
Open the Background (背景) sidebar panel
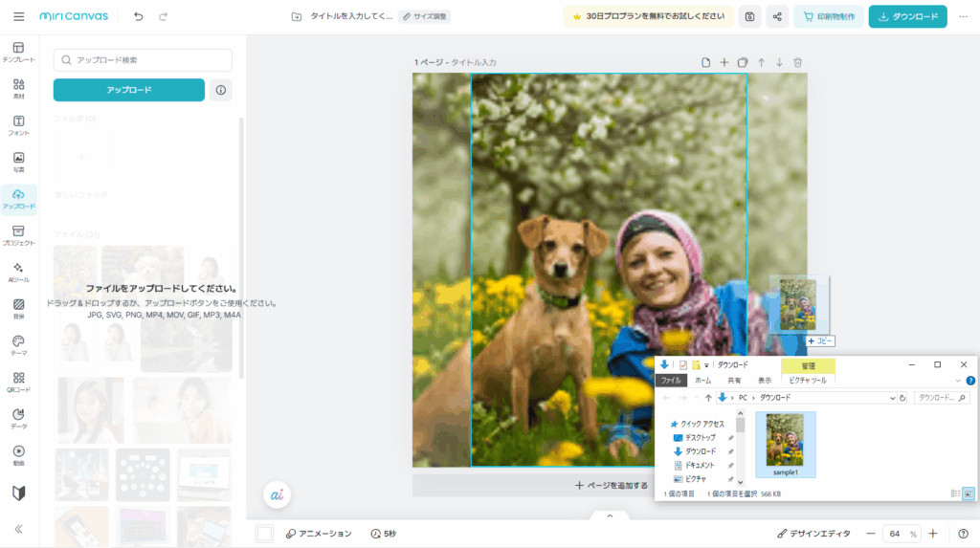pos(19,309)
